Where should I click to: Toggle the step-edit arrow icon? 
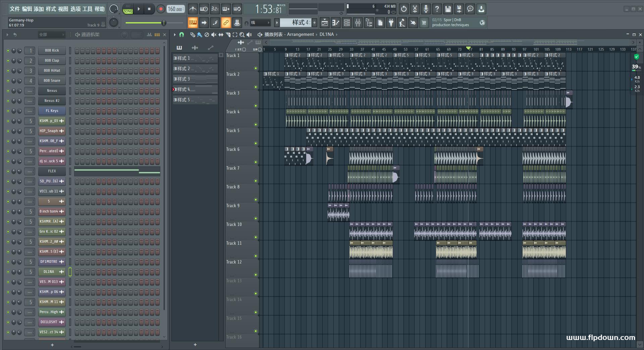point(204,23)
